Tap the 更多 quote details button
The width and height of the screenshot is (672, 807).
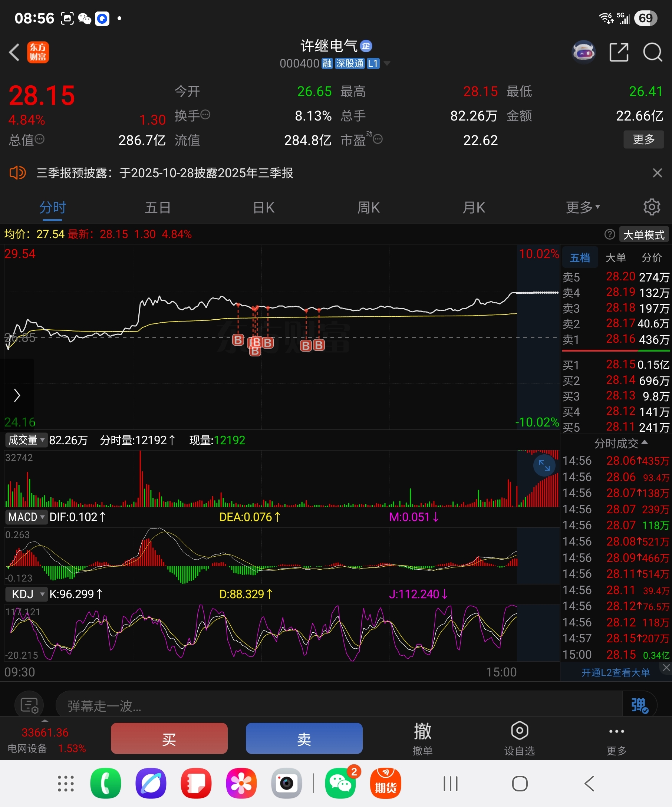click(x=643, y=139)
